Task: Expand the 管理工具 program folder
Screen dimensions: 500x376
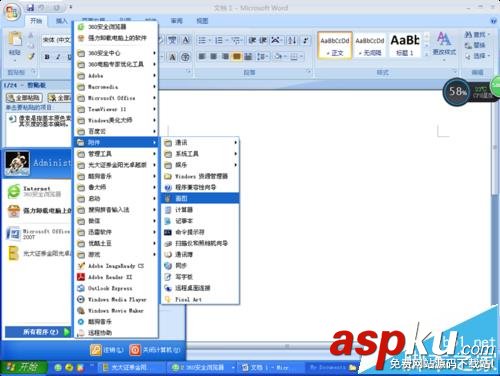Action: point(116,154)
